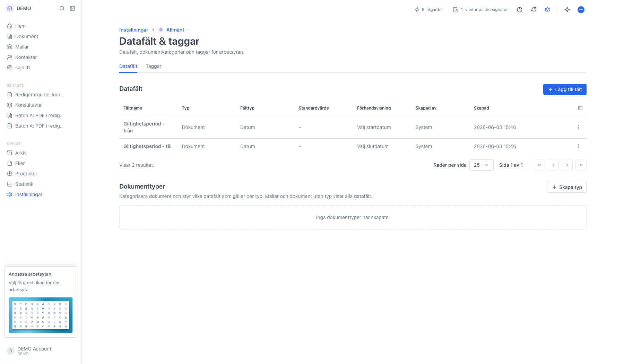Open Inställningar in sidebar

(41, 194)
